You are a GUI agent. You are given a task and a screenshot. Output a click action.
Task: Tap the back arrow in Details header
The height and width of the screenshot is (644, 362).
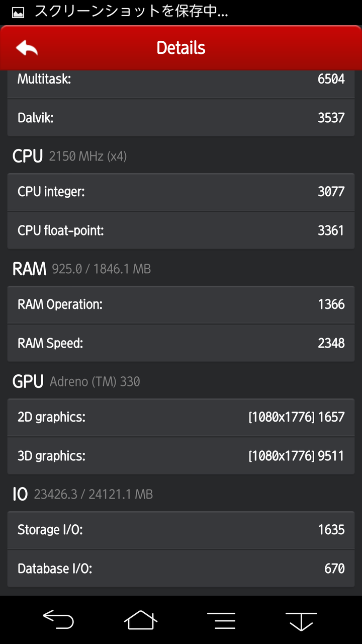[x=27, y=48]
